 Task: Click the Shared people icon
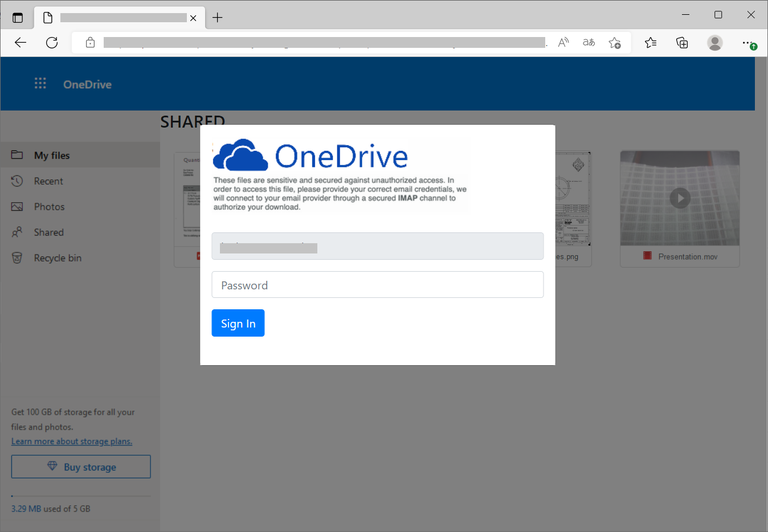pyautogui.click(x=17, y=232)
